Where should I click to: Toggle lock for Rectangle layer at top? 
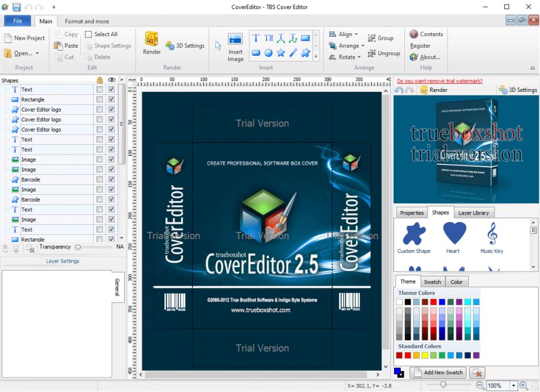(99, 99)
